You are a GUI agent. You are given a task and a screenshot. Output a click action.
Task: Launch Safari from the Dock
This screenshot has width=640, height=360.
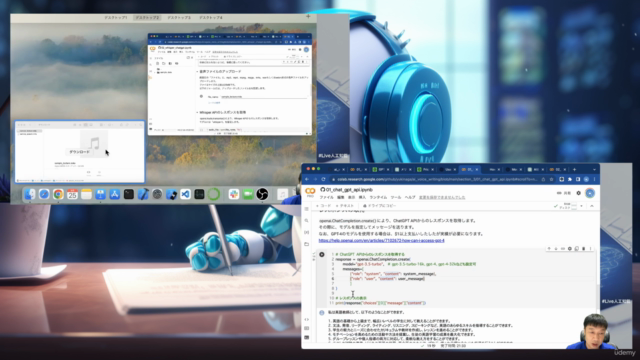point(44,194)
